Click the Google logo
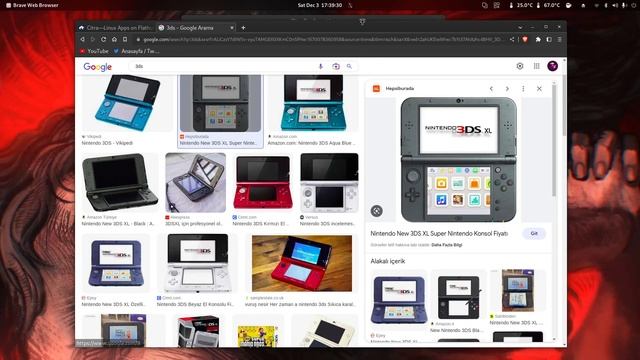 (x=98, y=67)
